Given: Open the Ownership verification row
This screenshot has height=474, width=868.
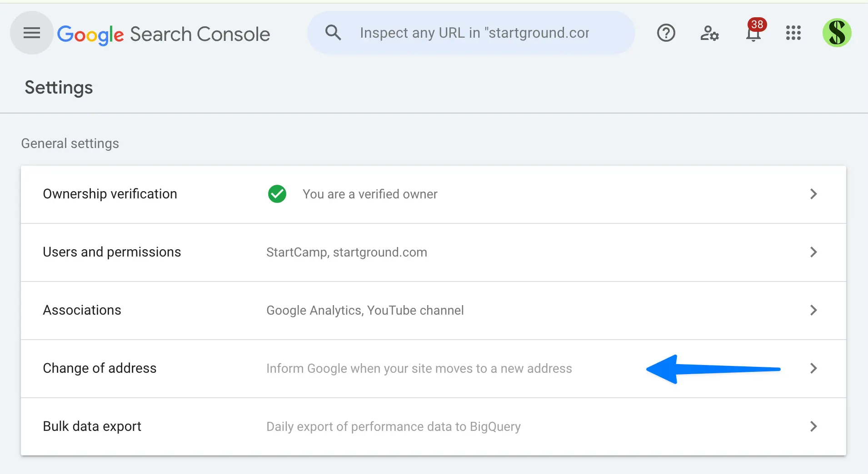Looking at the screenshot, I should pos(434,194).
